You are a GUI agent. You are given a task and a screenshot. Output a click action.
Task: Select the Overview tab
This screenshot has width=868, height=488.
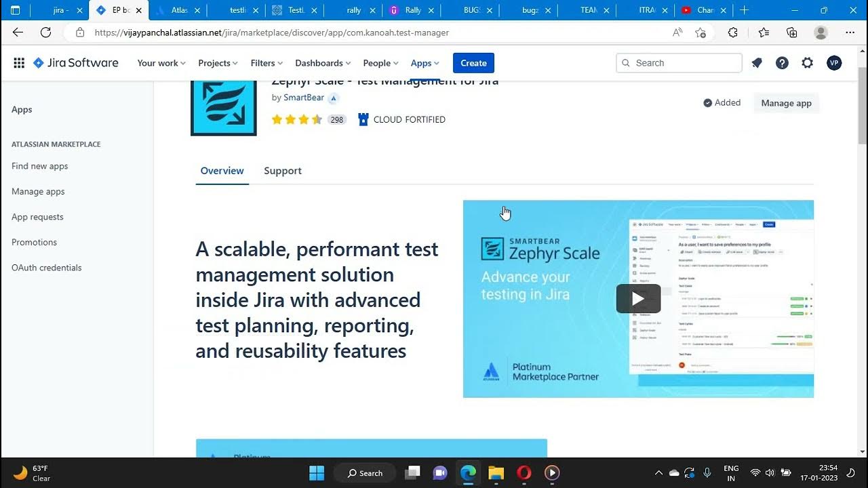point(222,171)
